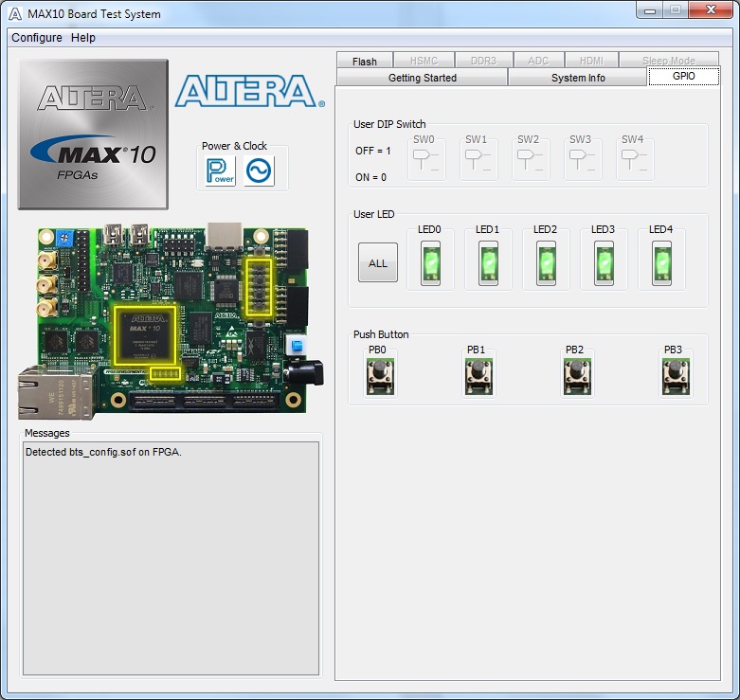Click the ALL button for LEDs
The image size is (740, 700).
coord(378,263)
